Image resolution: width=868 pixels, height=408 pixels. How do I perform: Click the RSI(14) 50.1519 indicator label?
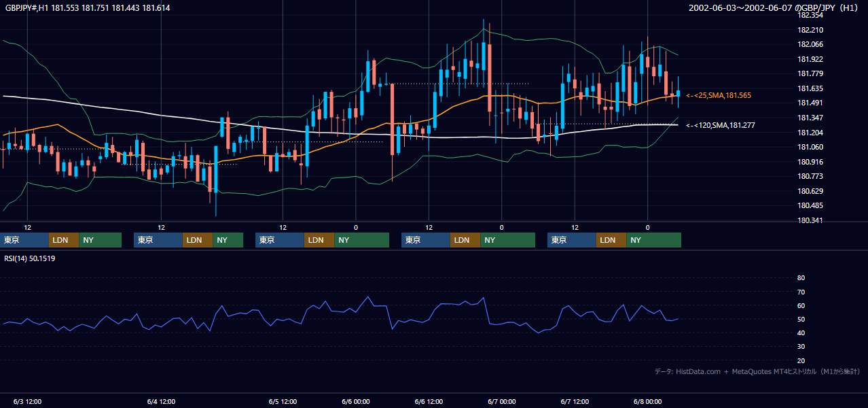point(30,258)
